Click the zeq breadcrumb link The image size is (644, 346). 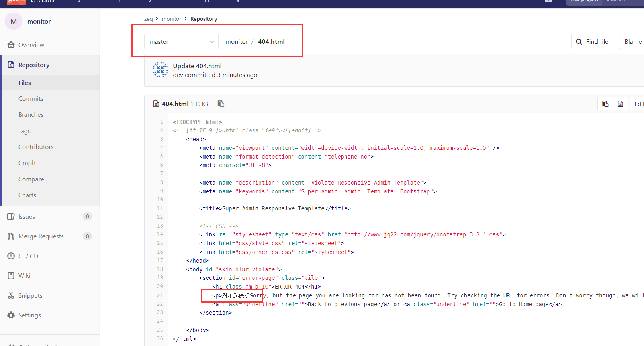click(x=148, y=19)
